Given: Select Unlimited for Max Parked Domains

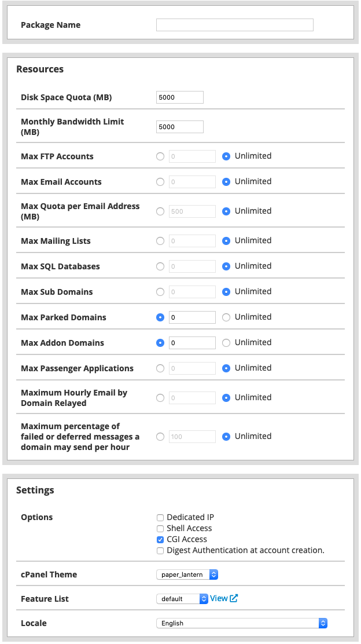Looking at the screenshot, I should [x=226, y=317].
